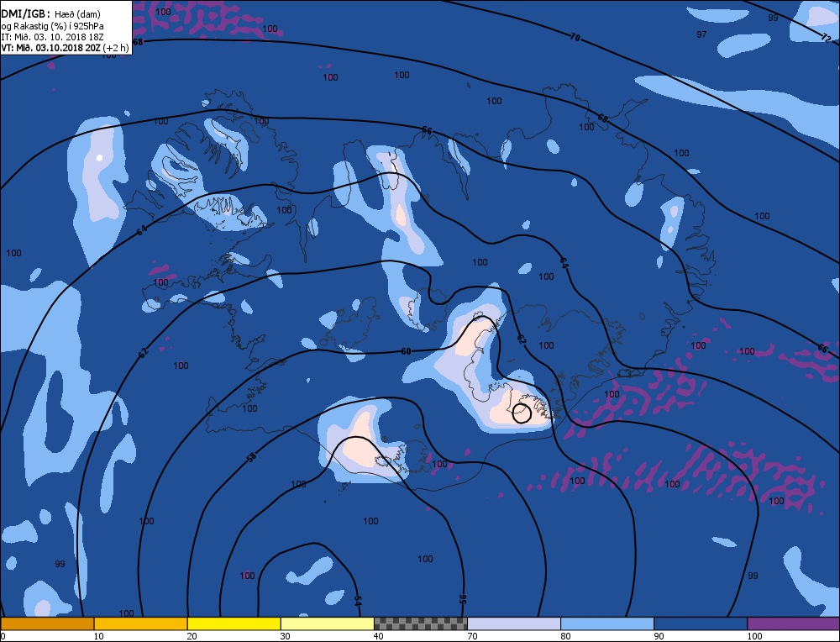Click the 'IT: Mið. 03. 10. 2018 18Z' line
840x642 pixels.
[52, 37]
